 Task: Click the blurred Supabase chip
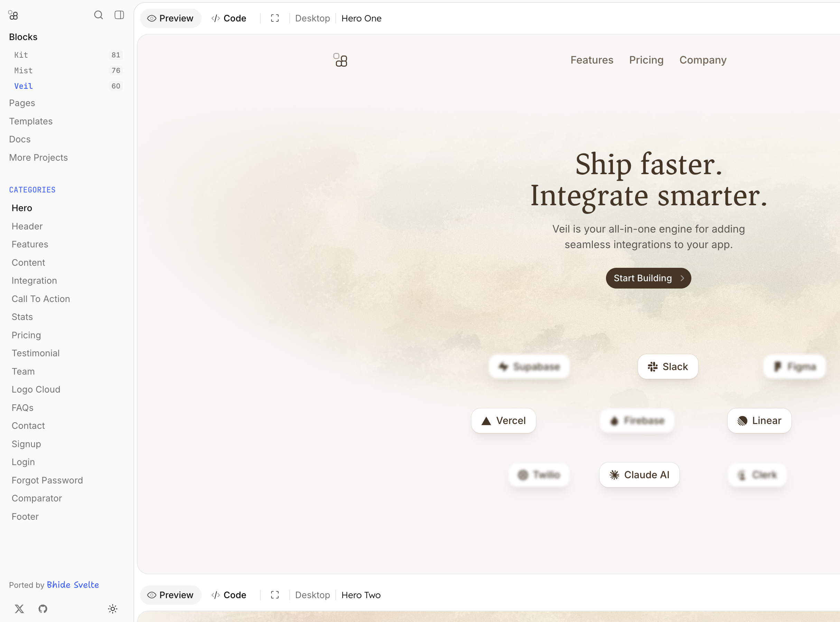529,367
